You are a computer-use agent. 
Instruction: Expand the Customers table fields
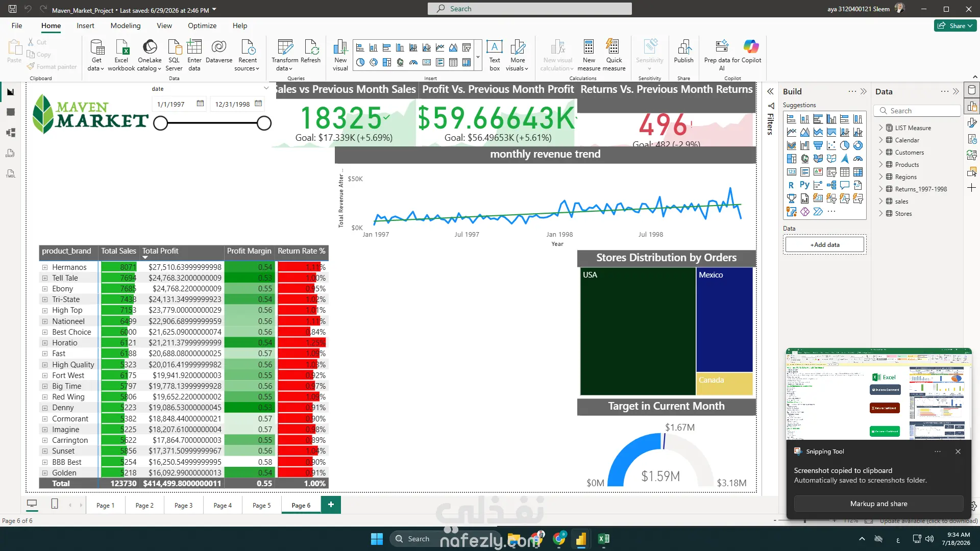coord(881,153)
